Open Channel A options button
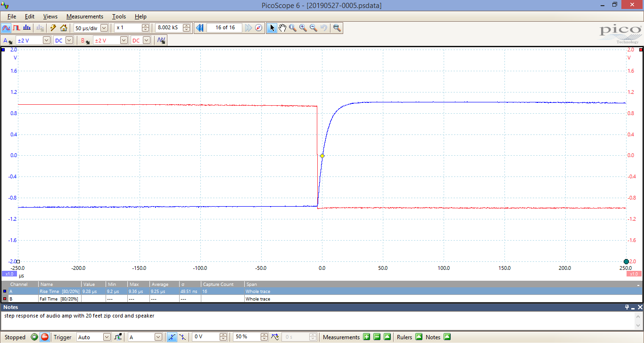Screen dimensions: 644x343 pyautogui.click(x=8, y=41)
